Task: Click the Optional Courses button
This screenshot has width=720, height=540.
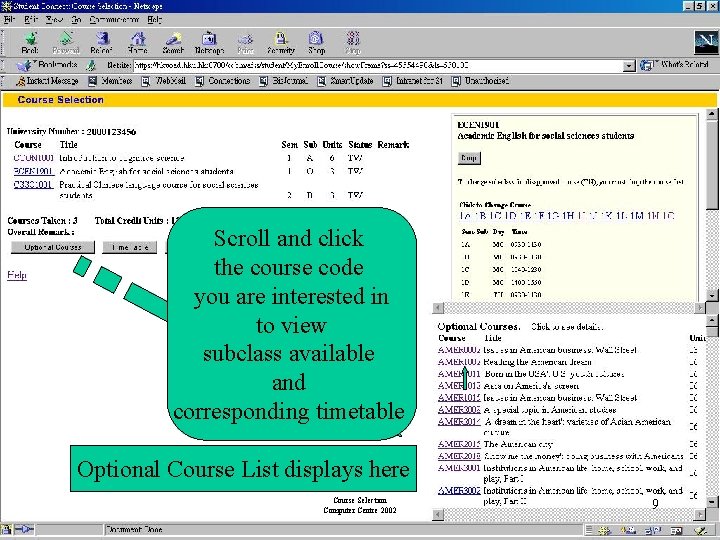Action: 53,248
